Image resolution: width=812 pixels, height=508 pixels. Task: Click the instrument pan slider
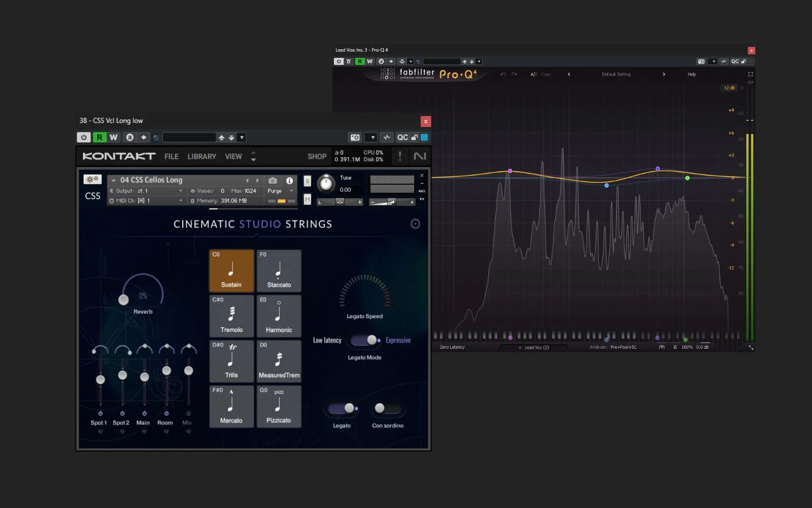(340, 202)
